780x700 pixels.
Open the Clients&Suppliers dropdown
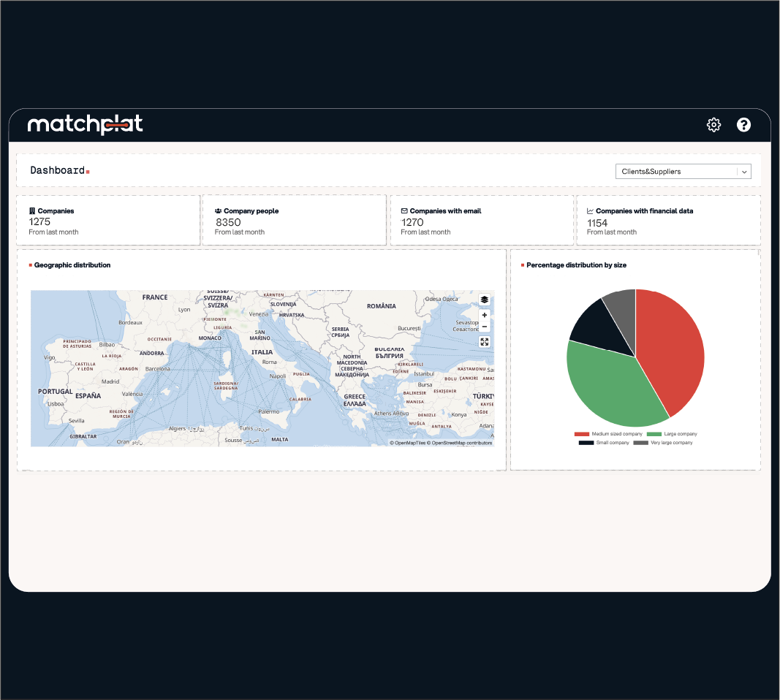point(676,172)
